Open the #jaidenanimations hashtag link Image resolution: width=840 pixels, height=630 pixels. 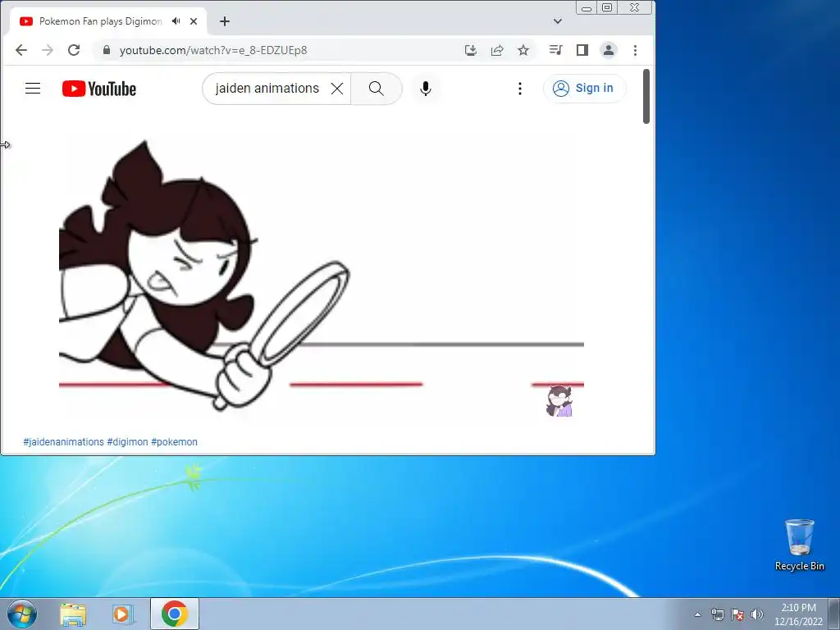point(63,442)
